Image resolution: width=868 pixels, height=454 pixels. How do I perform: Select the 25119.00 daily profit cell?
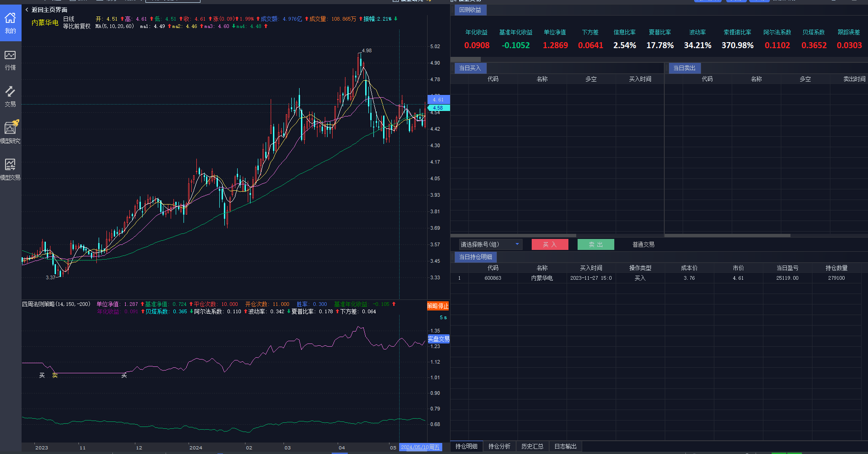[x=787, y=278]
